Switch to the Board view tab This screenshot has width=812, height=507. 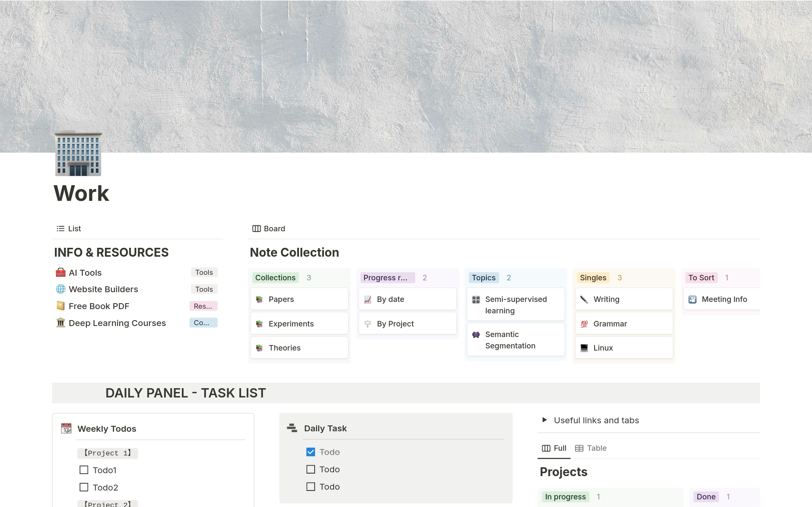point(269,228)
